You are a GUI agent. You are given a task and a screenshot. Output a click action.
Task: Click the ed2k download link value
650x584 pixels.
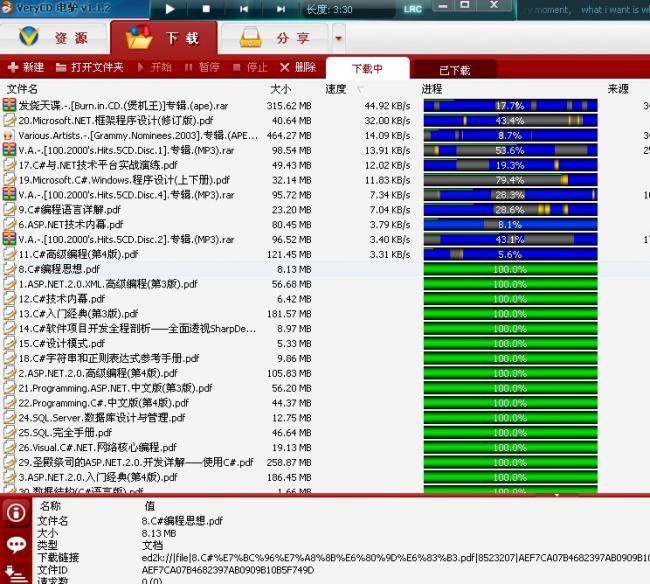[x=395, y=558]
